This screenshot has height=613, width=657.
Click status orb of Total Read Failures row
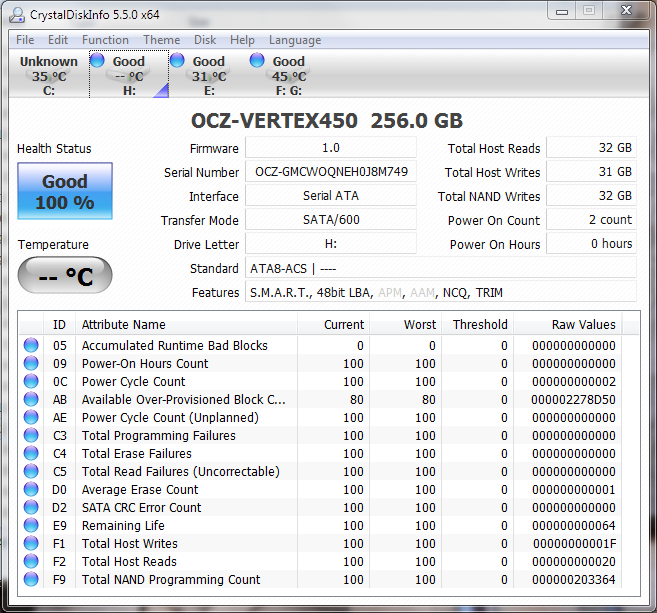pos(31,471)
